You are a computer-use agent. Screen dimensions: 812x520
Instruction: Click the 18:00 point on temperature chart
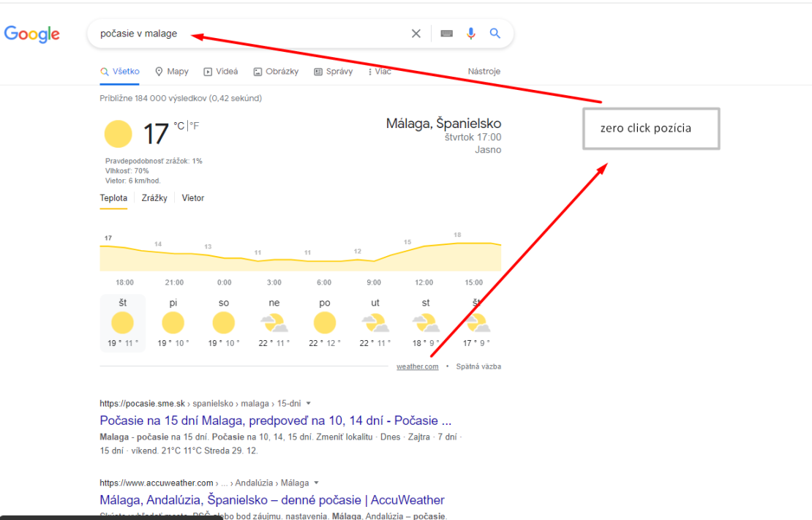(125, 282)
